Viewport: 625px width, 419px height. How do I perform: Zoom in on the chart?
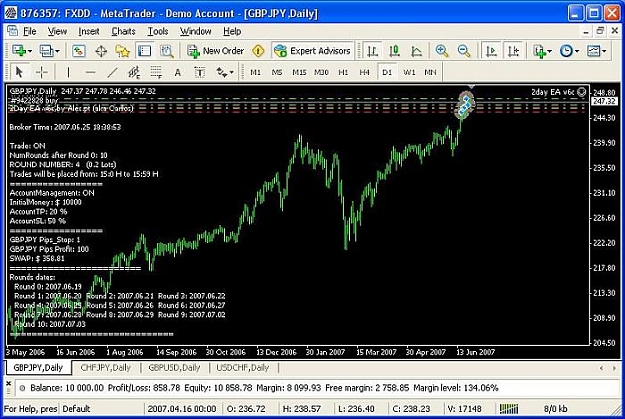pos(442,51)
